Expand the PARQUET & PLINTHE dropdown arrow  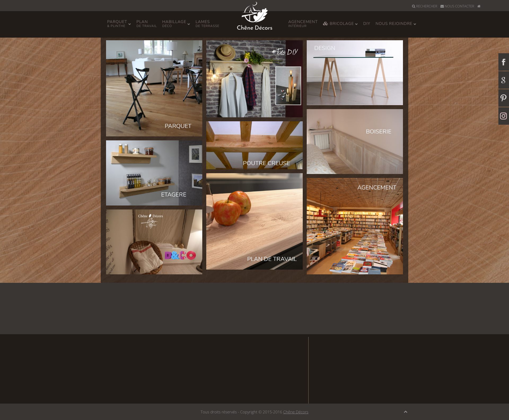pos(129,24)
